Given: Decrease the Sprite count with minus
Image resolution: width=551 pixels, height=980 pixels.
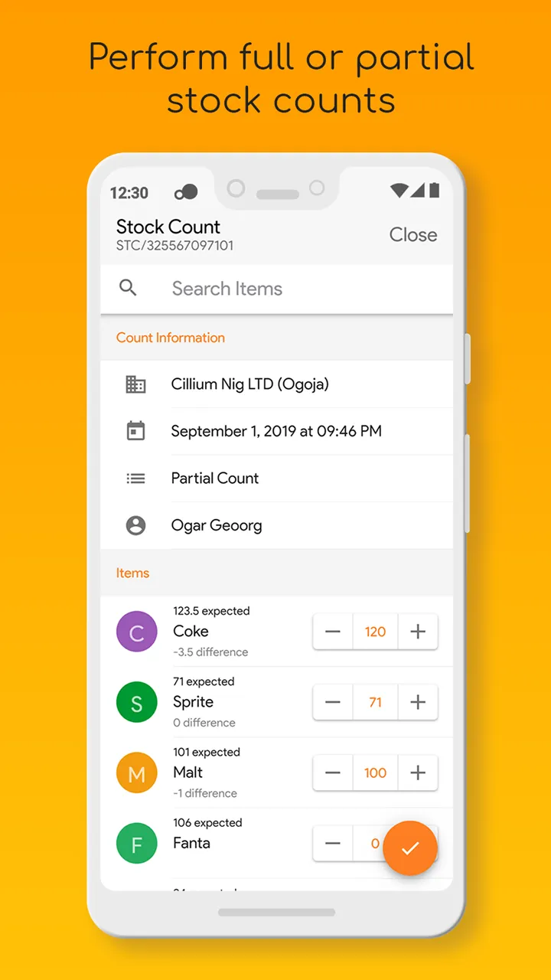Looking at the screenshot, I should tap(333, 702).
